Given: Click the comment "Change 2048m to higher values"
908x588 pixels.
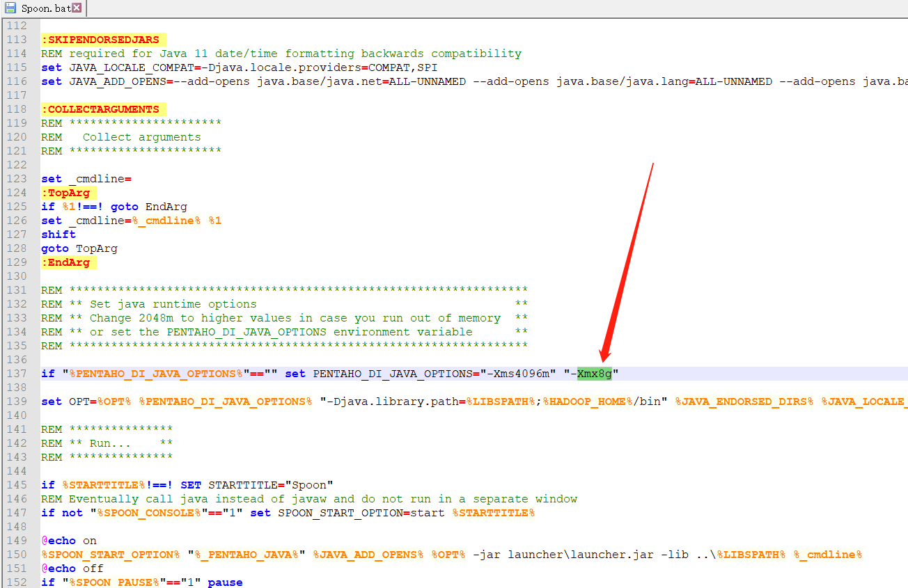Looking at the screenshot, I should tap(194, 318).
